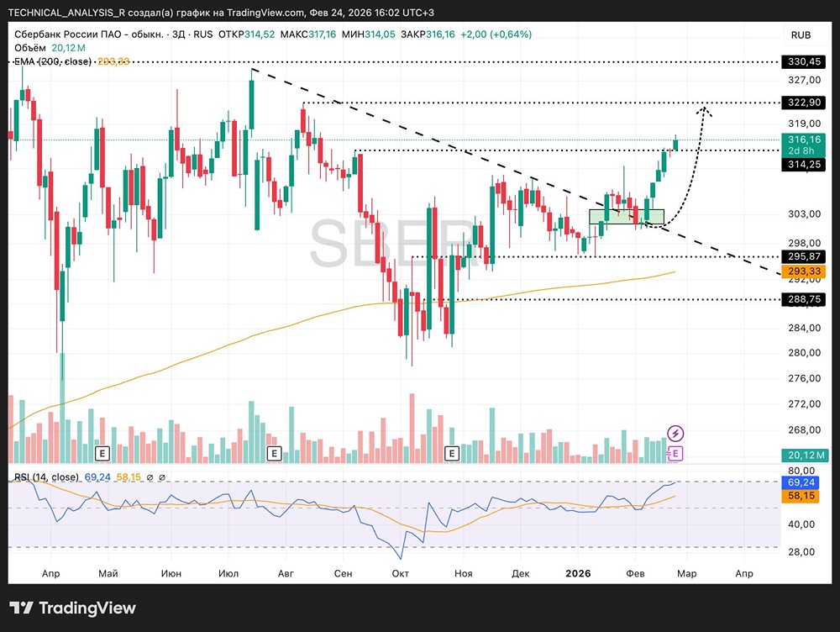Click the Июн label on time axis
This screenshot has width=840, height=632.
[x=171, y=573]
